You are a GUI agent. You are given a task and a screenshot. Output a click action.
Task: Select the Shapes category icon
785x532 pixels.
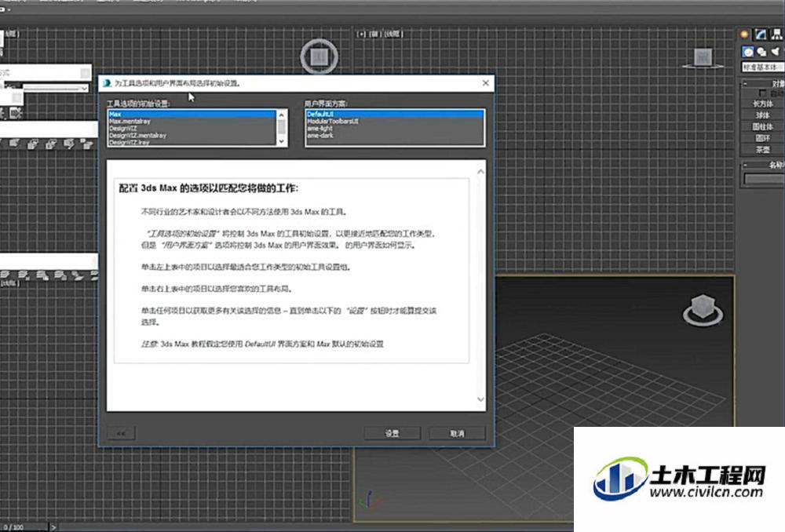click(x=761, y=52)
